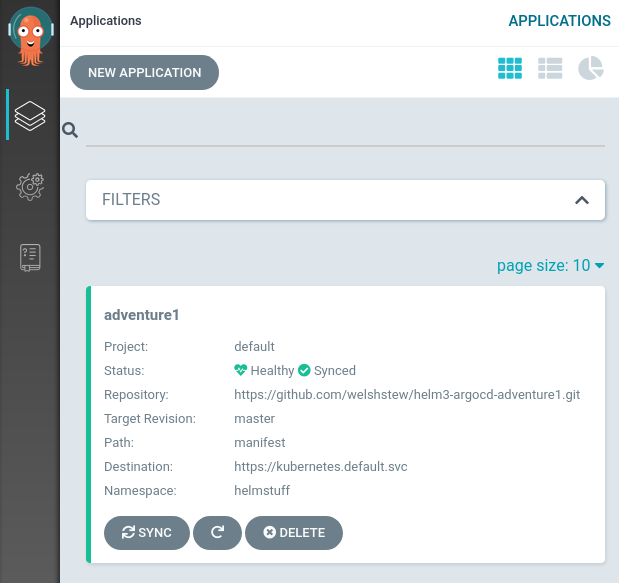This screenshot has width=619, height=583.
Task: Switch to the pie chart summary view
Action: click(591, 68)
